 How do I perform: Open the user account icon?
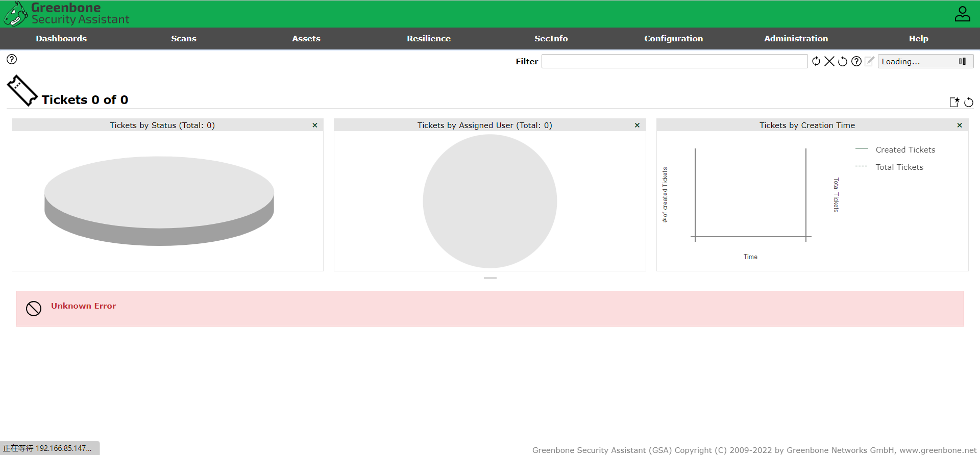click(x=962, y=14)
